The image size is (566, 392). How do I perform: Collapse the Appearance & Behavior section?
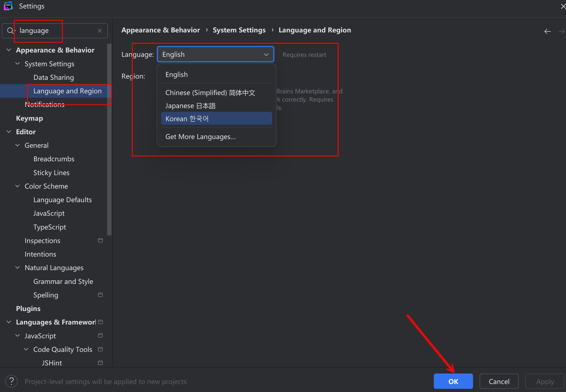(x=9, y=50)
